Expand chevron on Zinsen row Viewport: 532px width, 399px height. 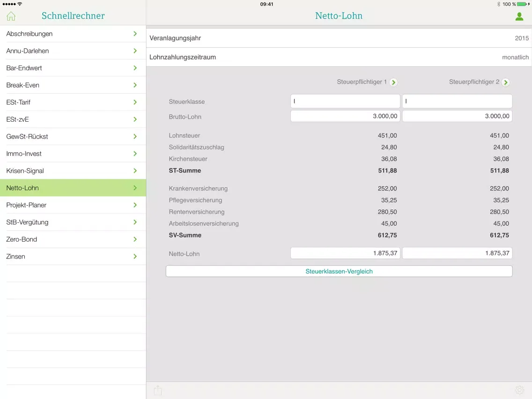point(135,257)
